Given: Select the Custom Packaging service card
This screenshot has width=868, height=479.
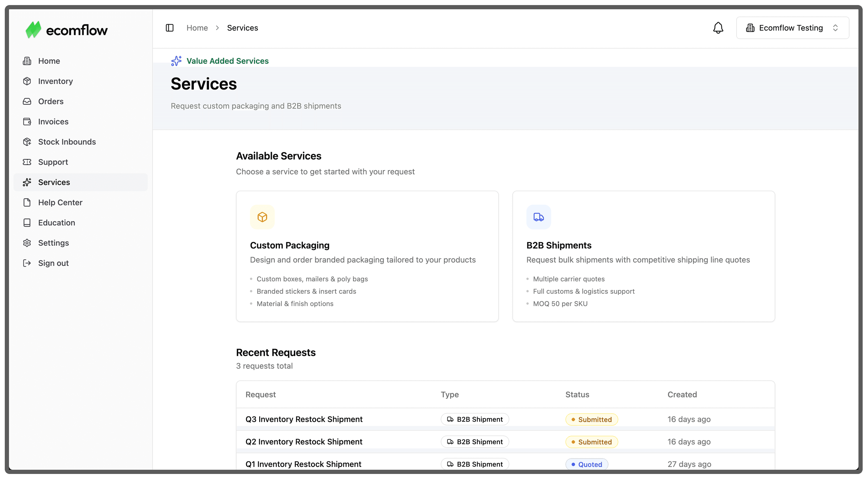Looking at the screenshot, I should tap(367, 256).
